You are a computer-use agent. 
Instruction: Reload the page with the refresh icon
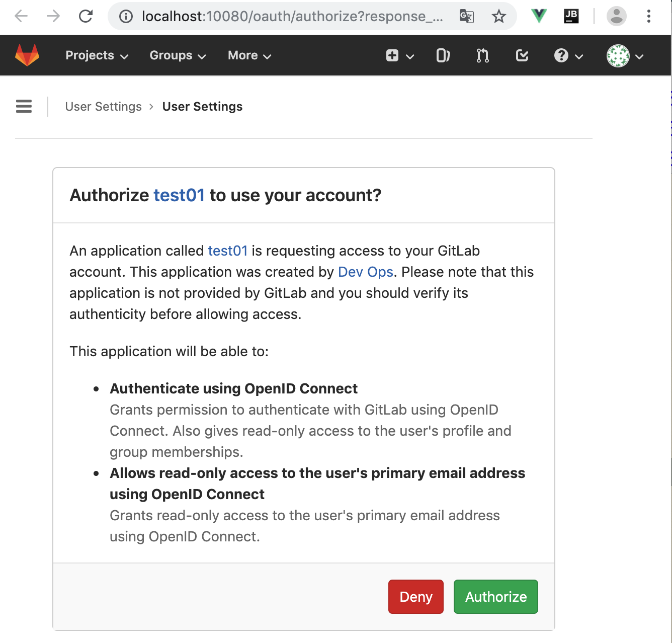pyautogui.click(x=86, y=17)
